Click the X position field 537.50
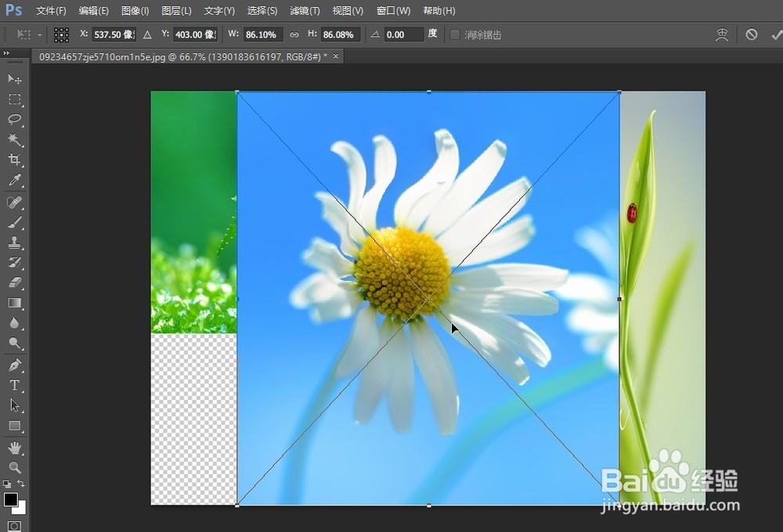783x532 pixels. [x=114, y=34]
